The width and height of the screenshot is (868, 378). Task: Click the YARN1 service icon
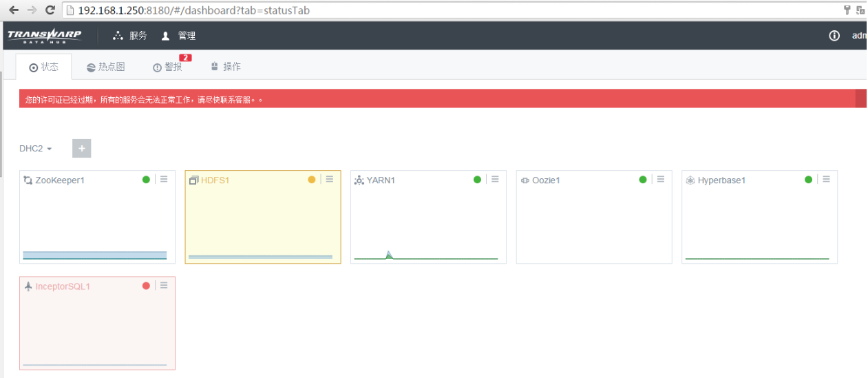coord(359,180)
